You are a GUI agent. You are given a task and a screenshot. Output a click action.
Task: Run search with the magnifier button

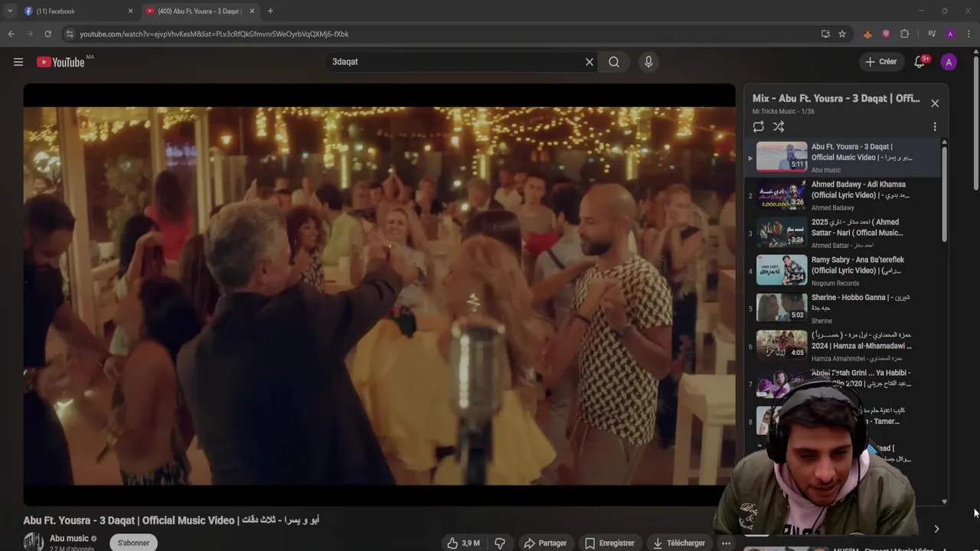point(614,62)
